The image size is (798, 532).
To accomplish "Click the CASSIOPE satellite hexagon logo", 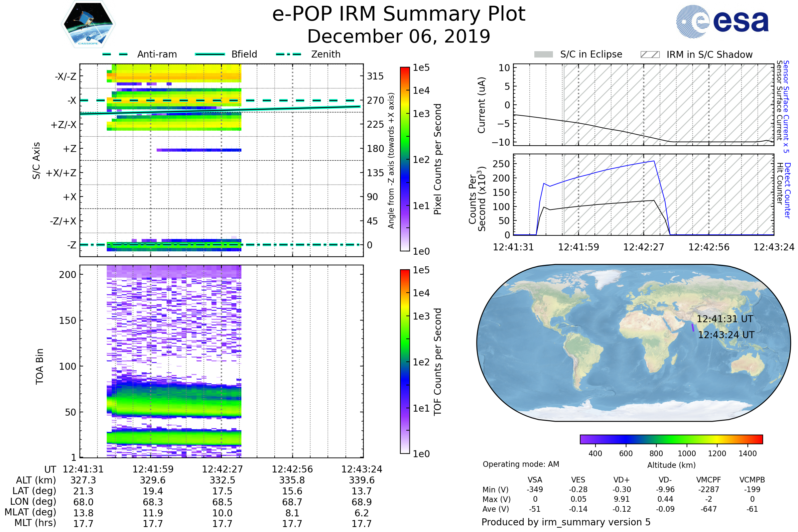I will click(x=88, y=24).
